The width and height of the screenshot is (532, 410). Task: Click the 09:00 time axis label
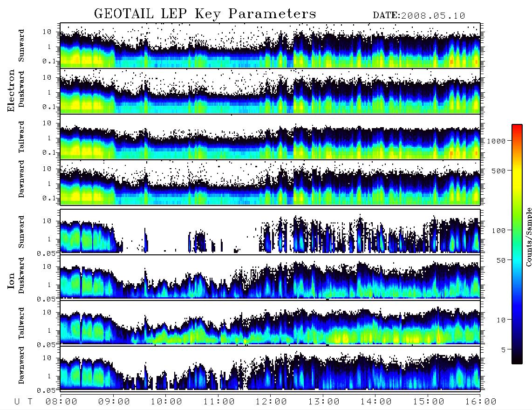tap(114, 402)
